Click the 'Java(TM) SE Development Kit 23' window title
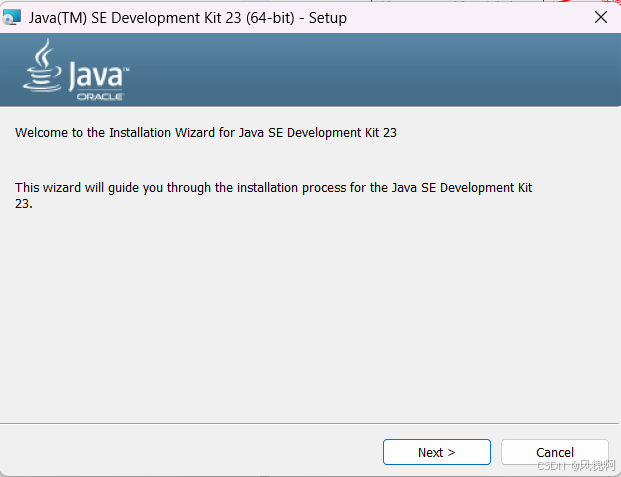 point(187,18)
